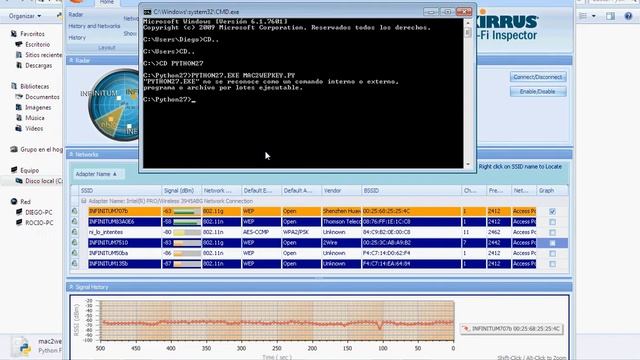Click the Música library icon
640x360 pixels.
[x=19, y=118]
